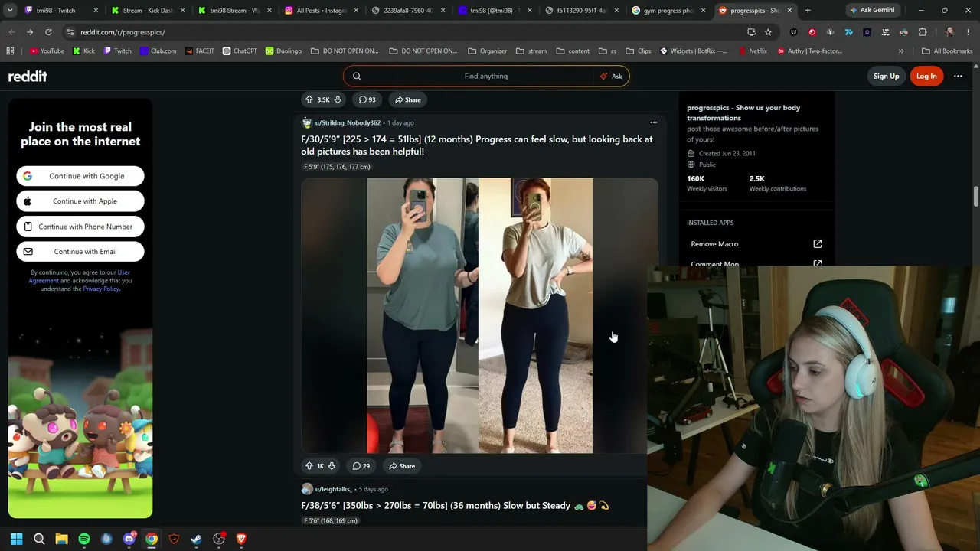
Task: Share the post with 29 comments
Action: click(x=402, y=466)
